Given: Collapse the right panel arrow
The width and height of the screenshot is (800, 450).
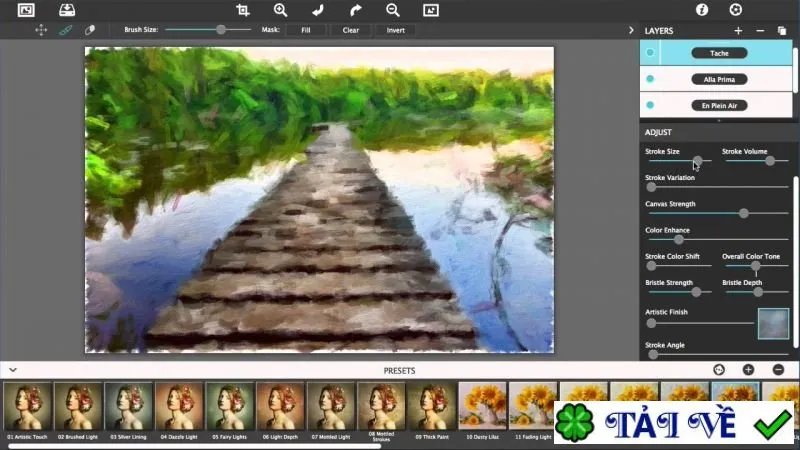Looking at the screenshot, I should tap(631, 31).
